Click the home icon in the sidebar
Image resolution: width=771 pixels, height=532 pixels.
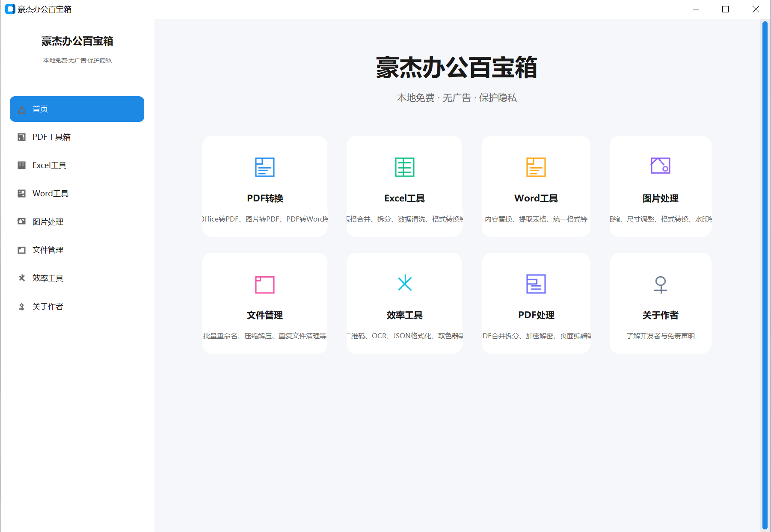21,109
